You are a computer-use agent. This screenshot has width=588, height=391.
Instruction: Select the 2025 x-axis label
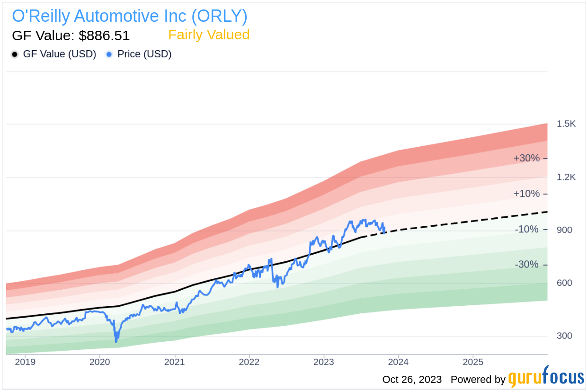pyautogui.click(x=472, y=363)
